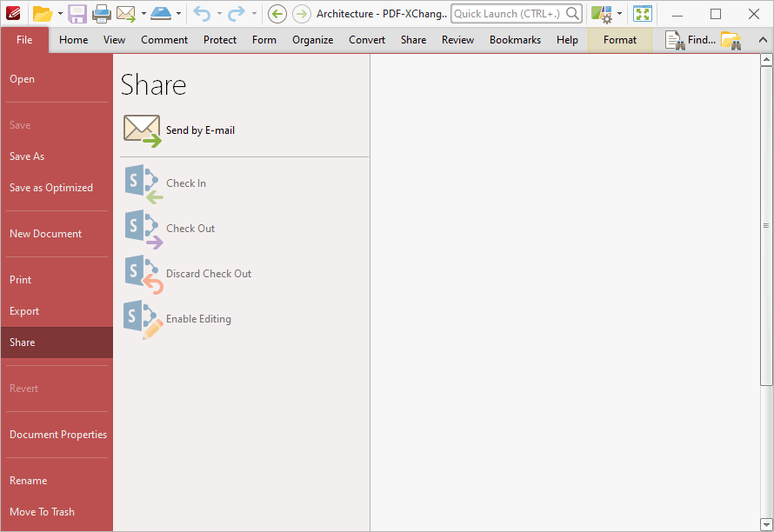Select Check Out for the document
The width and height of the screenshot is (774, 532).
pyautogui.click(x=190, y=228)
